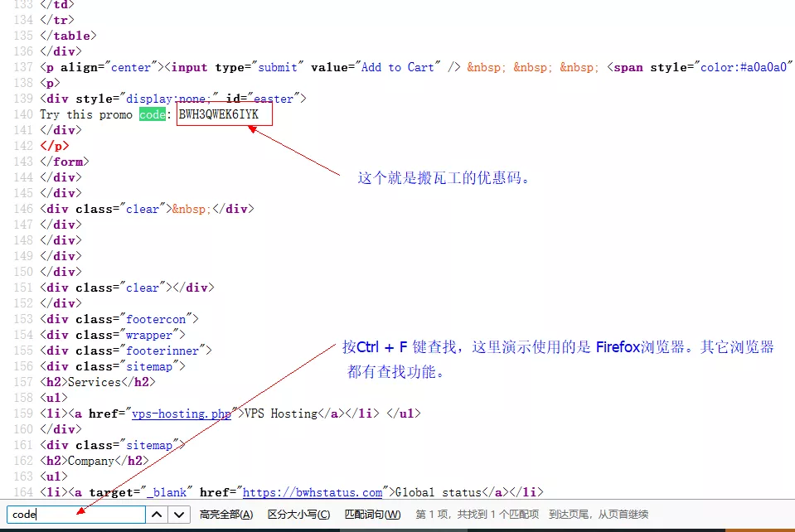Click line number 137
Viewport: 795px width, 532px height.
click(x=23, y=67)
